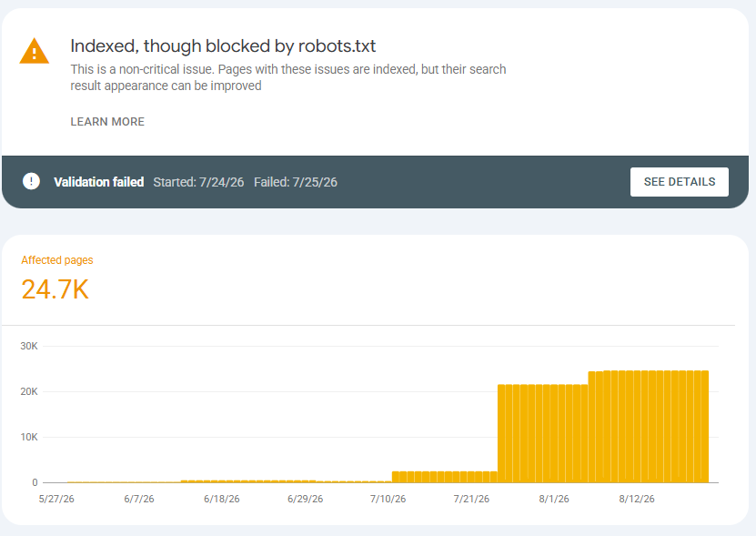This screenshot has width=756, height=536.
Task: Click the Validation failed status text
Action: [99, 182]
